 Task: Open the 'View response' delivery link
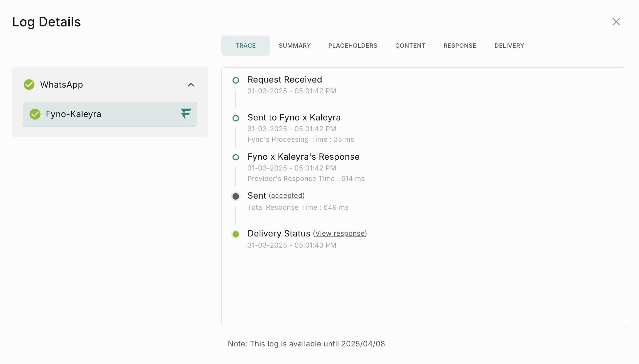click(340, 234)
